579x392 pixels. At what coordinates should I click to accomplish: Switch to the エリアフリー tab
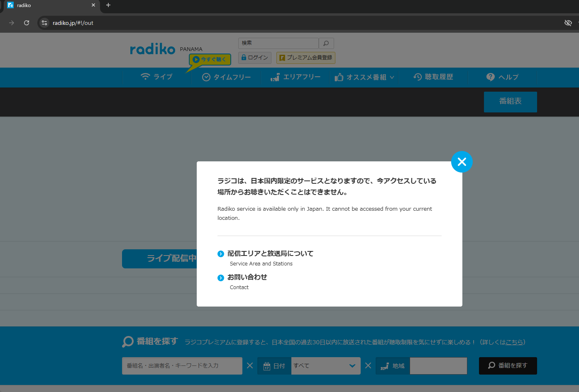tap(295, 77)
